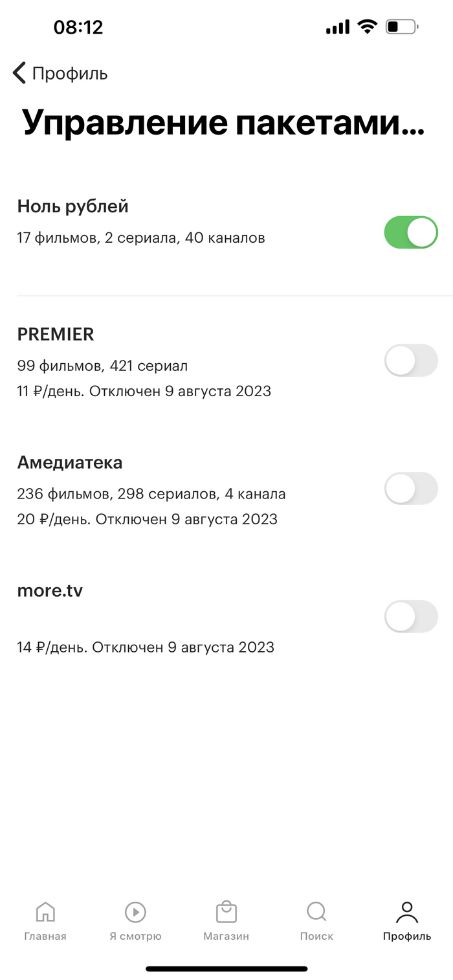Go back via the Профиль link

[x=70, y=74]
